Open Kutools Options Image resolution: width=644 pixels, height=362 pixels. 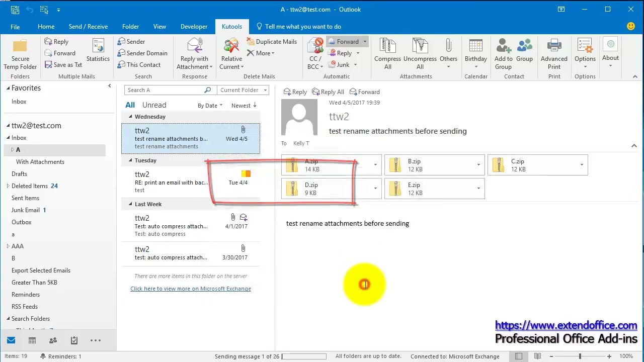click(x=585, y=54)
